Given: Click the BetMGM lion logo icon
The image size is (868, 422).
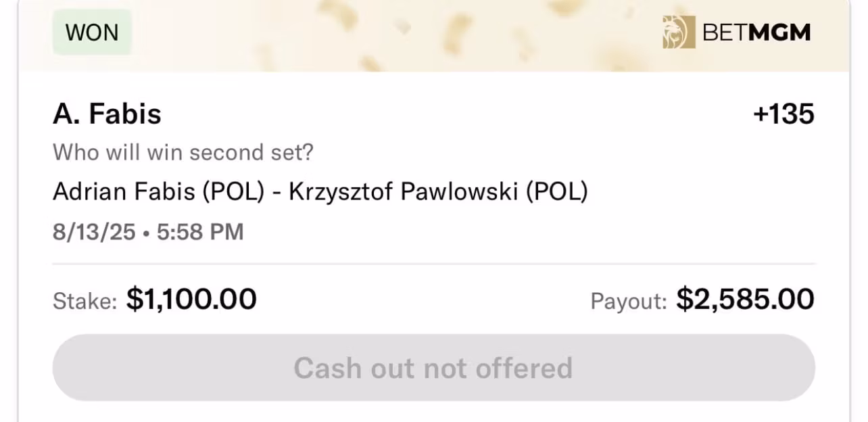Looking at the screenshot, I should point(679,32).
